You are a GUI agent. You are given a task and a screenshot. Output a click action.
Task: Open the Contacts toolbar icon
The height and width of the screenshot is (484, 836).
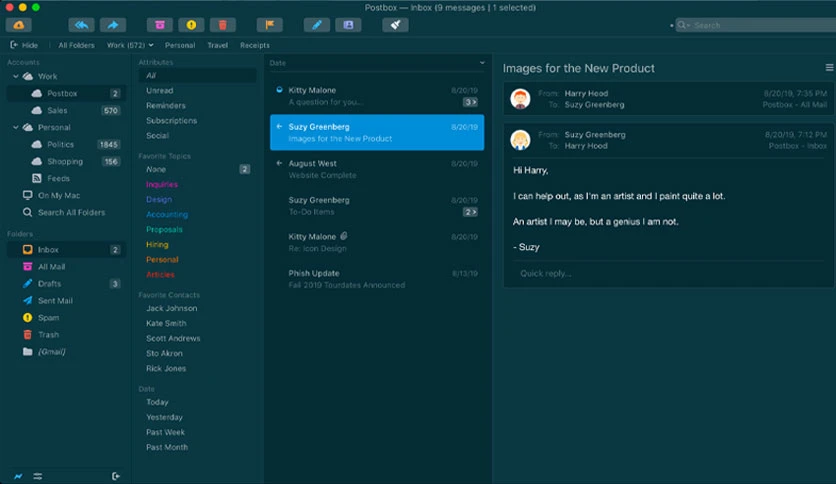click(348, 25)
